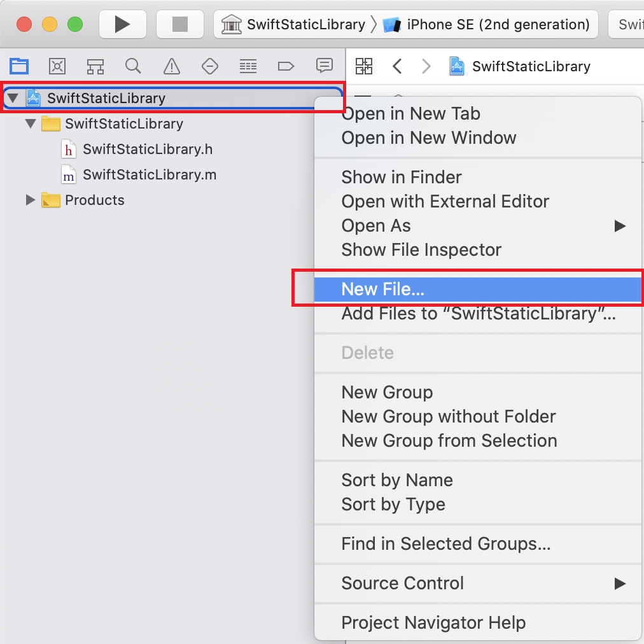
Task: Choose New File... menu entry
Action: pos(478,290)
